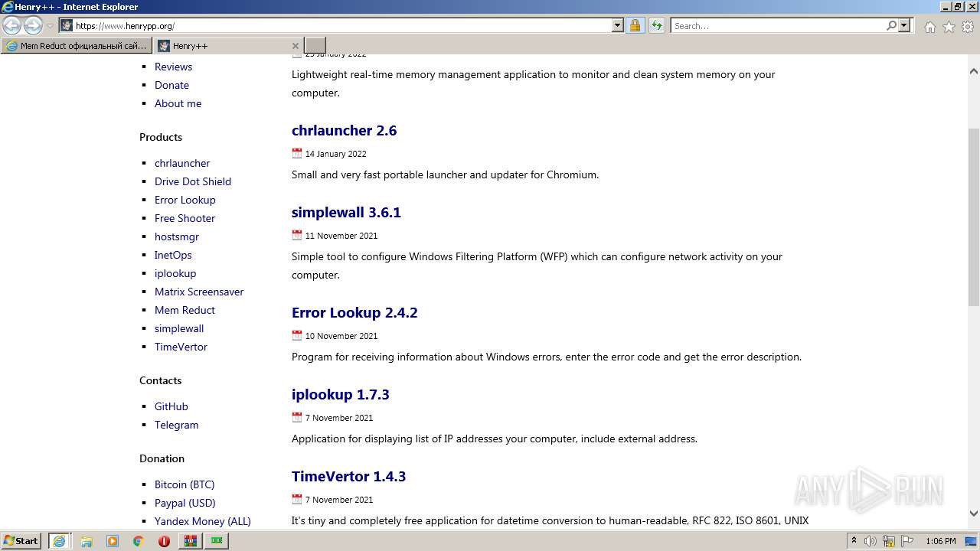Click the volume speaker tray icon

871,541
